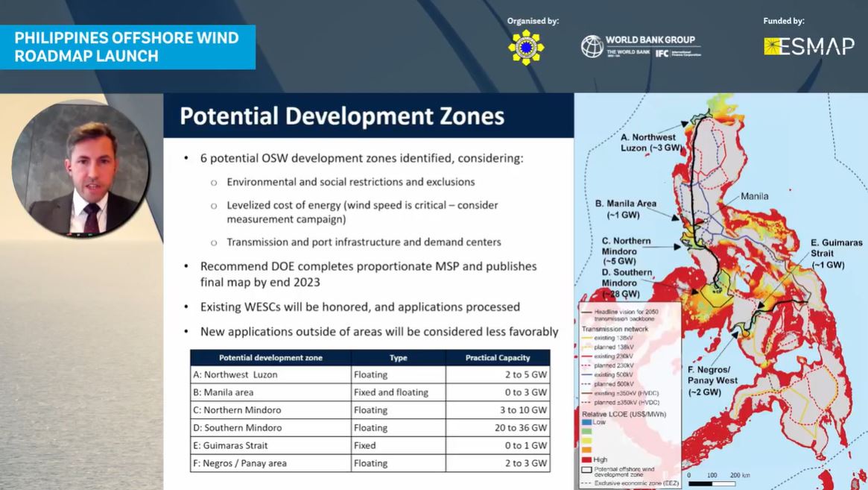The height and width of the screenshot is (490, 868).
Task: Click the 2 to 5 GW capacity cell
Action: pyautogui.click(x=498, y=374)
